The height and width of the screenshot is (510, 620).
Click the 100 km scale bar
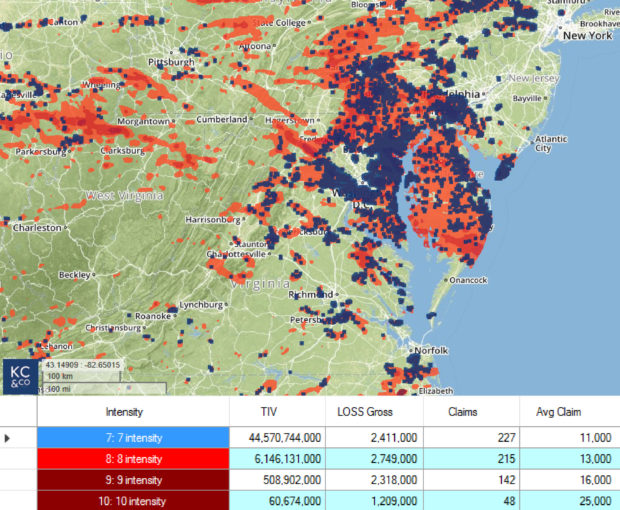point(58,377)
